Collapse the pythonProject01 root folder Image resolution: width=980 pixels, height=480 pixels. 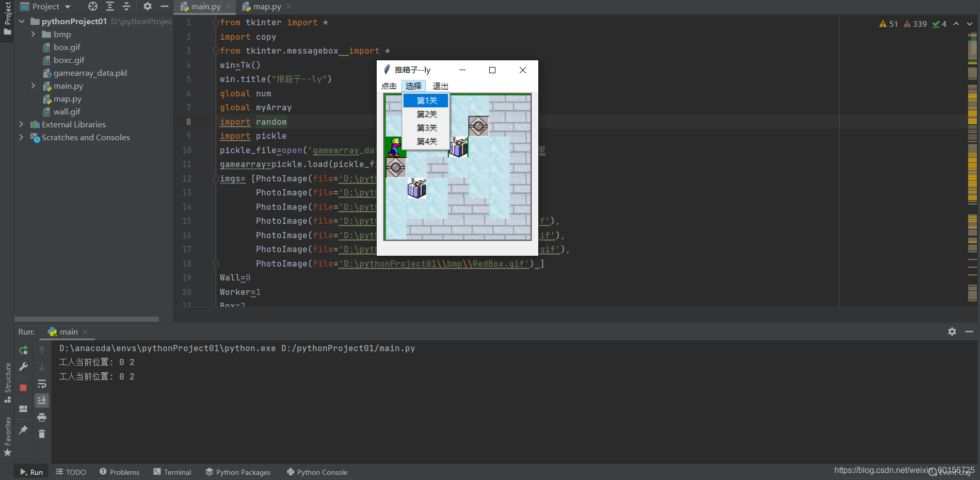(22, 21)
